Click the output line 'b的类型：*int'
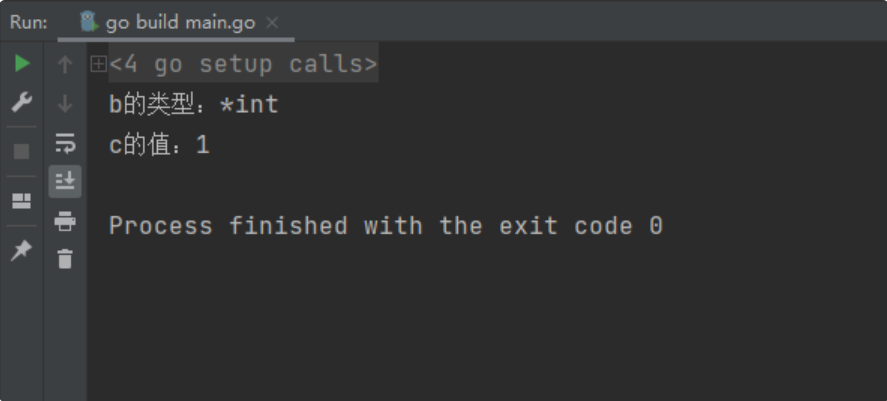Screen dimensions: 887x401 click(x=194, y=105)
